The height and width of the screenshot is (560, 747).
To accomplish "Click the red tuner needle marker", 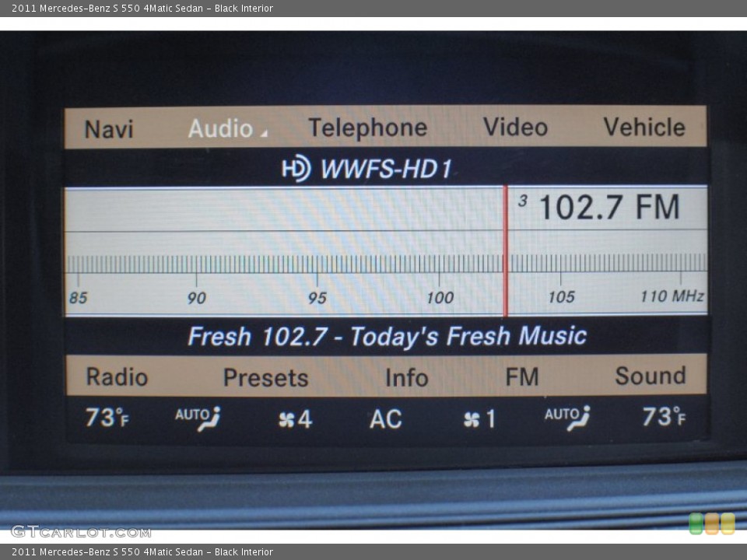I will [x=506, y=251].
